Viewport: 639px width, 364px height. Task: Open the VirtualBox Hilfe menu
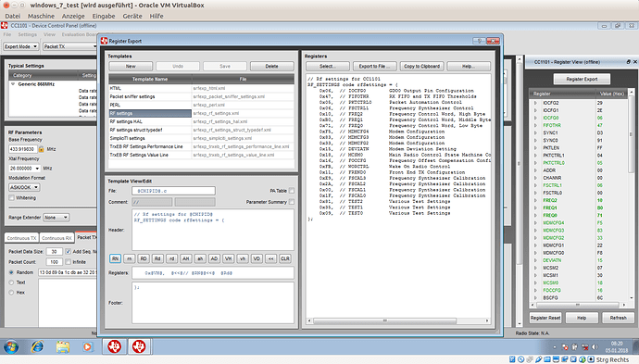(157, 16)
